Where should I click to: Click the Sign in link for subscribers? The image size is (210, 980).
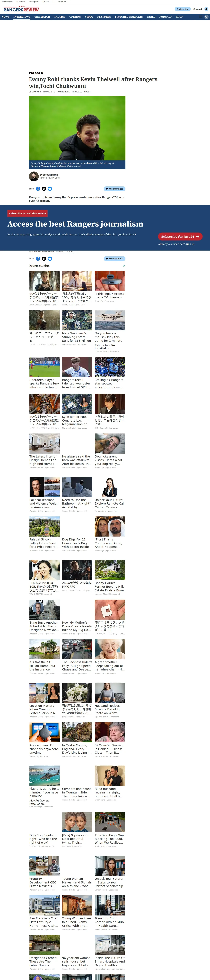coord(190,244)
